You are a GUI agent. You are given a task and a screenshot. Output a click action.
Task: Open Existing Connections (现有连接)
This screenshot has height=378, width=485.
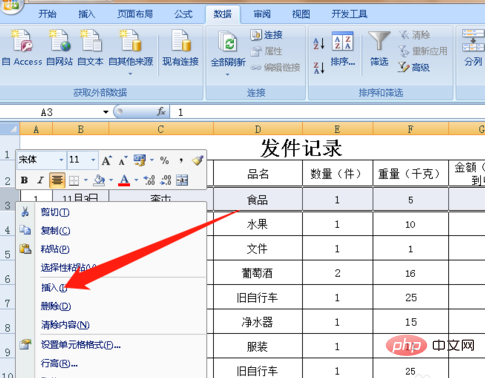(181, 48)
